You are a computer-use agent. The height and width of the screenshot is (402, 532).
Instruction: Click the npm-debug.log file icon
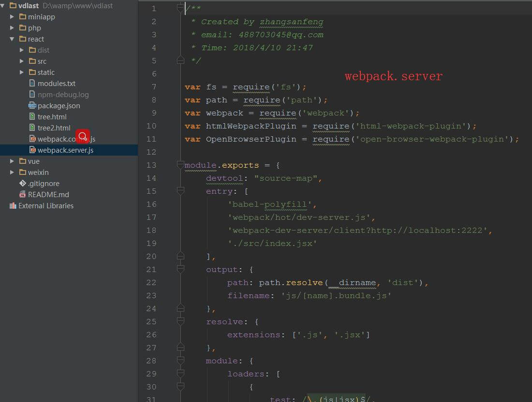[32, 95]
